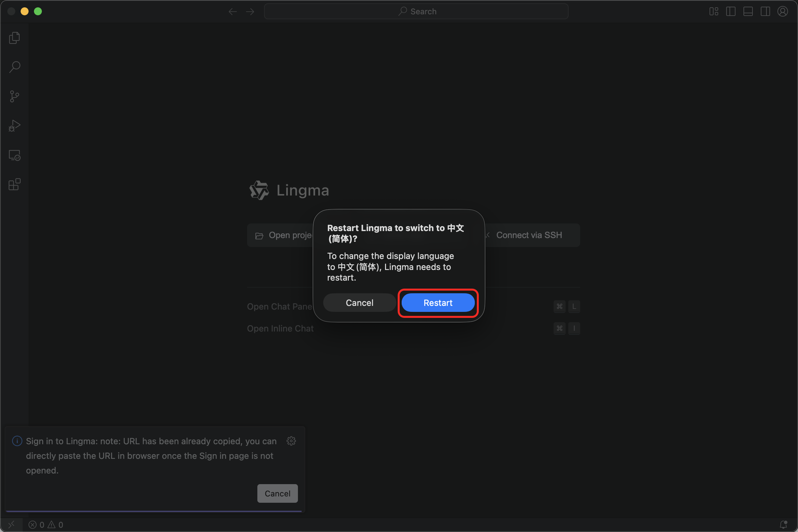Open the Search view in activity bar
This screenshot has width=798, height=532.
14,67
